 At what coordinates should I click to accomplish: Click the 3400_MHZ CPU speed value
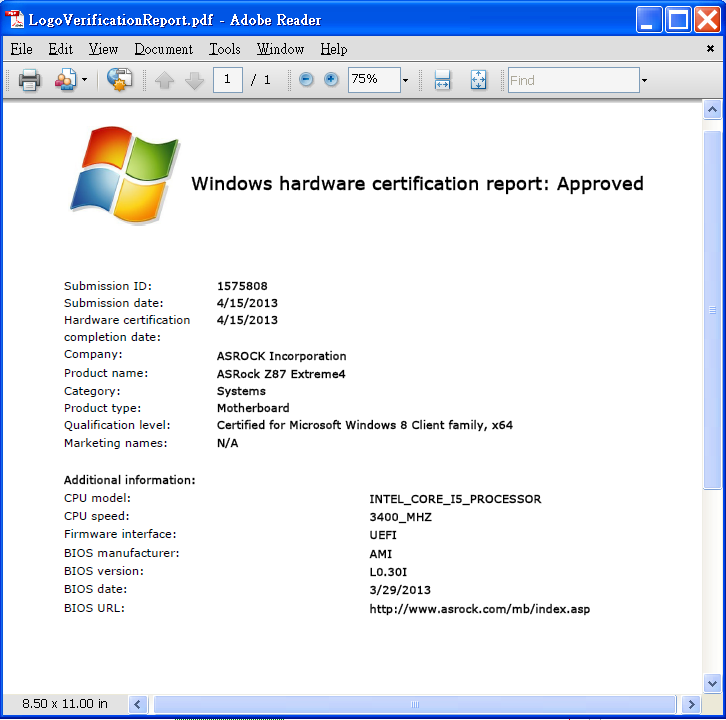(401, 517)
